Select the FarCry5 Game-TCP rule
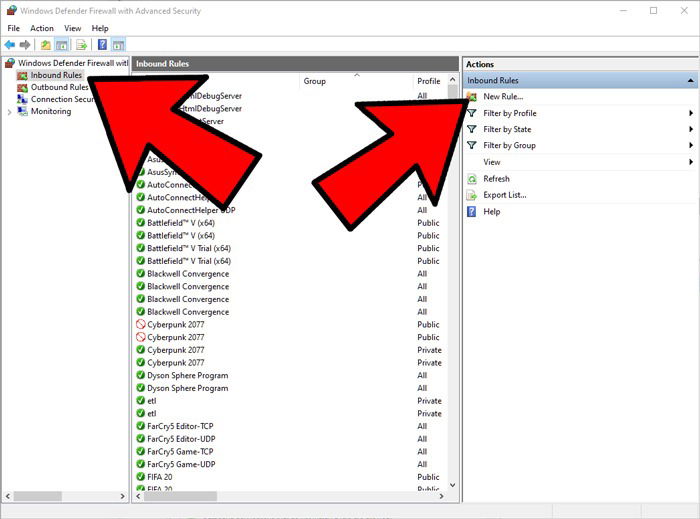The image size is (700, 519). (180, 452)
